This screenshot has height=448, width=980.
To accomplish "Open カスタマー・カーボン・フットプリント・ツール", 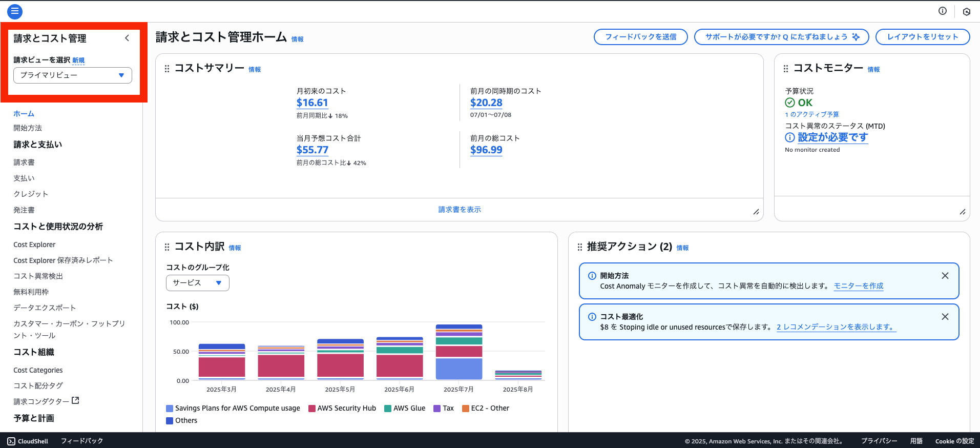I will [x=69, y=330].
